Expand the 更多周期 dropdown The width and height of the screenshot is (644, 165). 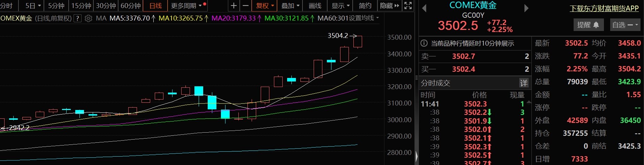point(200,6)
